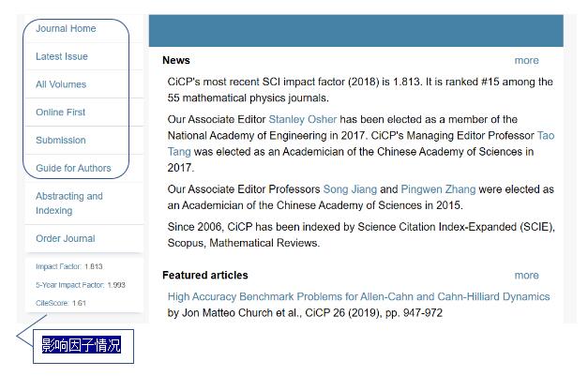Screen dimensions: 588x376
Task: Open High Accuracy Benchmark Problems article
Action: click(x=358, y=296)
